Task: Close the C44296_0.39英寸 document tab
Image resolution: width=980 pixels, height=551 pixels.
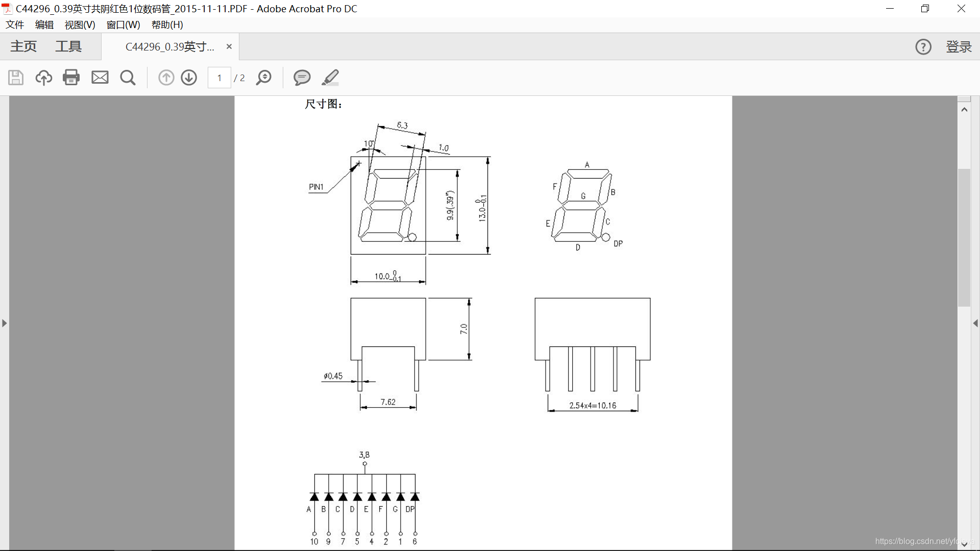Action: click(x=229, y=47)
